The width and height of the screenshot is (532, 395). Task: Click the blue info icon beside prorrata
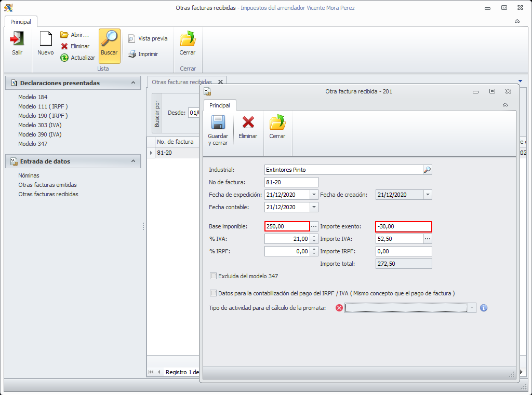tap(484, 308)
